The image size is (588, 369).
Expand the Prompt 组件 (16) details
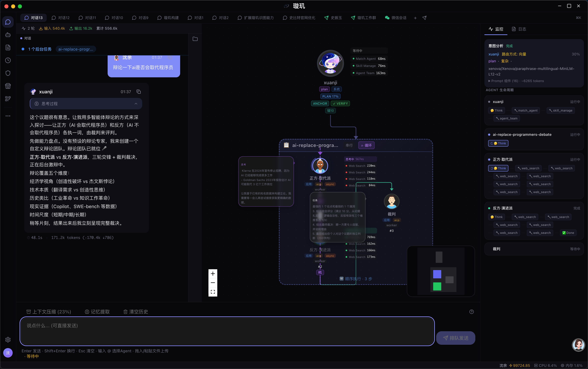click(x=516, y=81)
